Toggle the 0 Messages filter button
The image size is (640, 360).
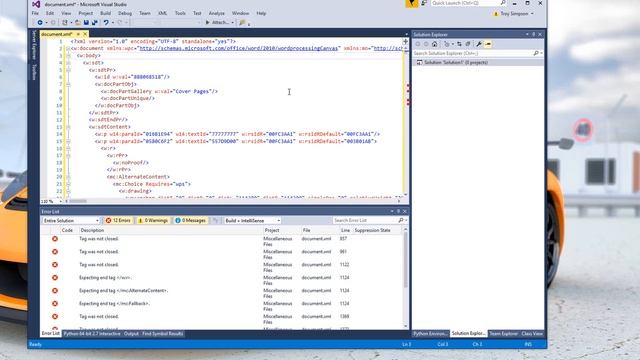point(190,220)
